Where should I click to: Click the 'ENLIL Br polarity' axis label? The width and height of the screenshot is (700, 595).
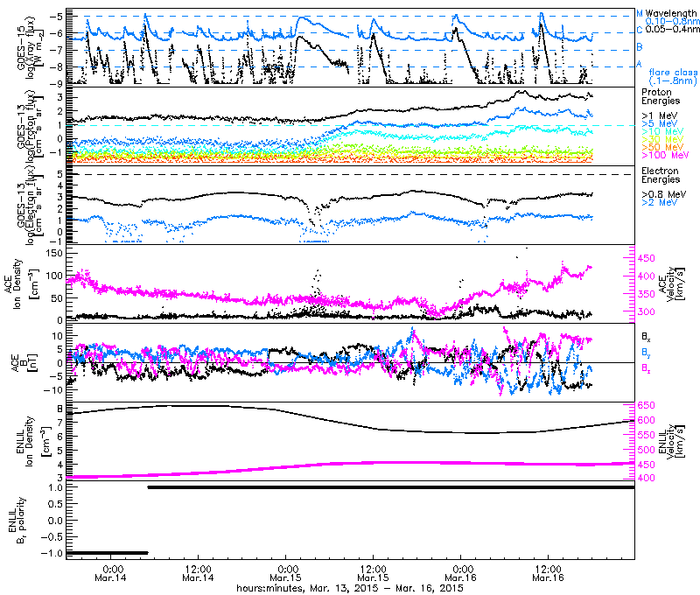(17, 521)
